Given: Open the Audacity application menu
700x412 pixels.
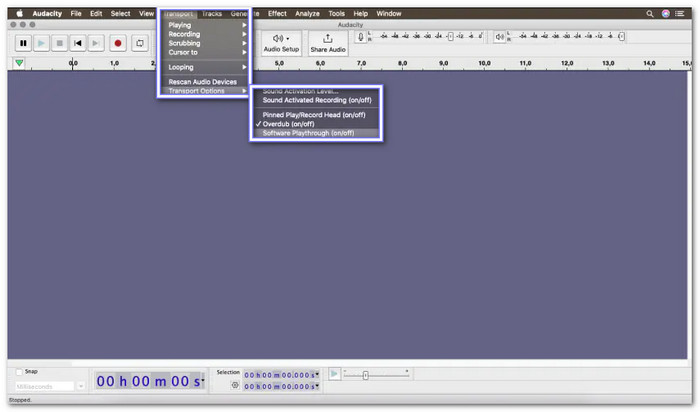Looking at the screenshot, I should click(47, 13).
